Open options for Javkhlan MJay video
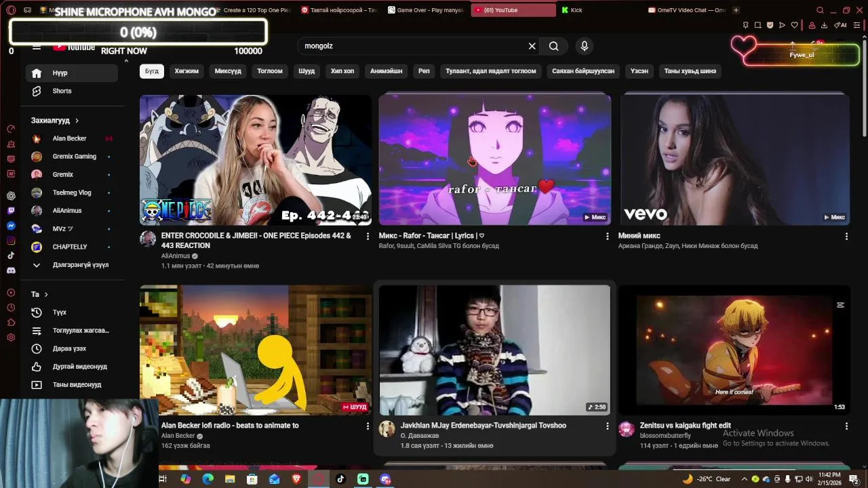The height and width of the screenshot is (488, 868). (607, 426)
